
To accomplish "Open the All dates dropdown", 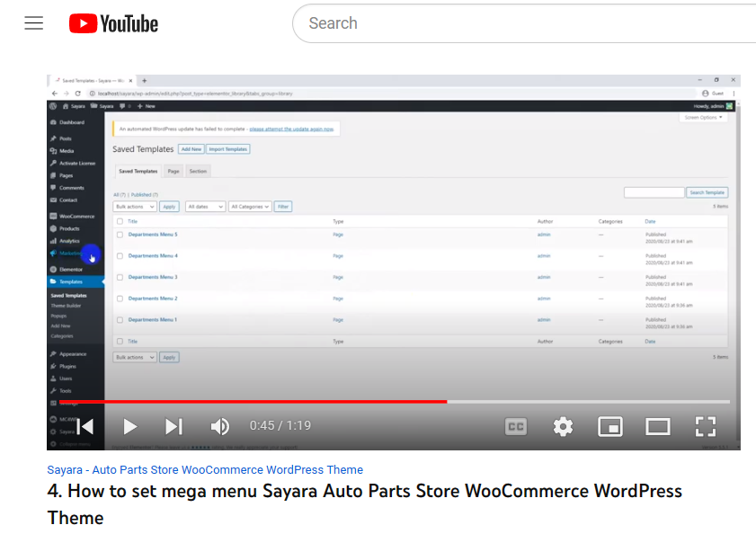I will [x=205, y=207].
